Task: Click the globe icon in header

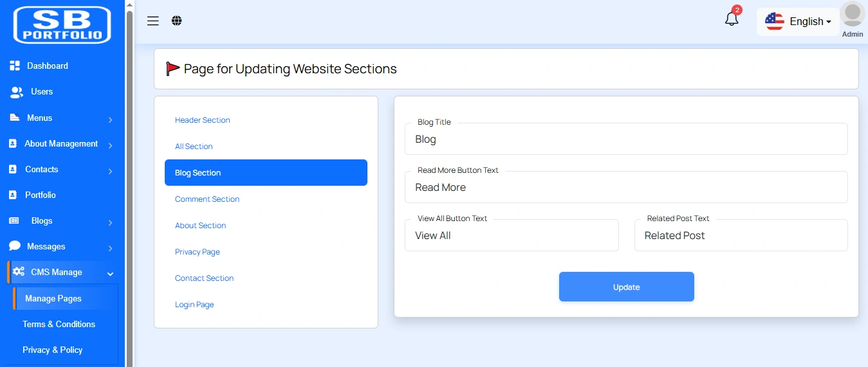Action: tap(177, 21)
